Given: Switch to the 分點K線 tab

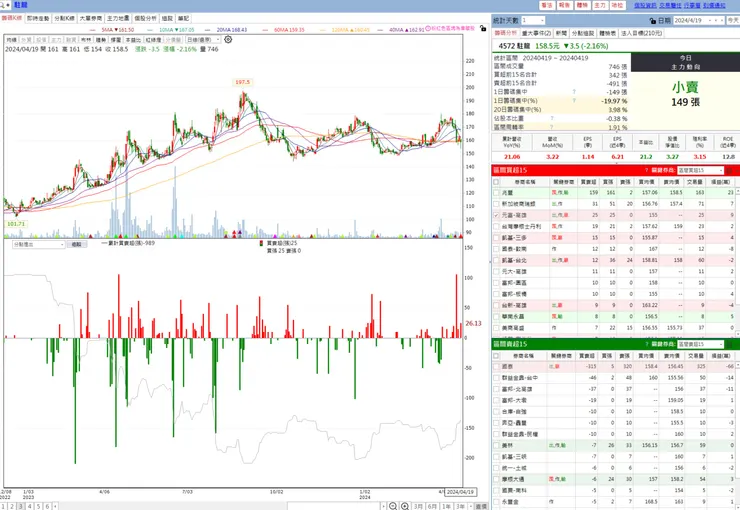Looking at the screenshot, I should click(64, 18).
